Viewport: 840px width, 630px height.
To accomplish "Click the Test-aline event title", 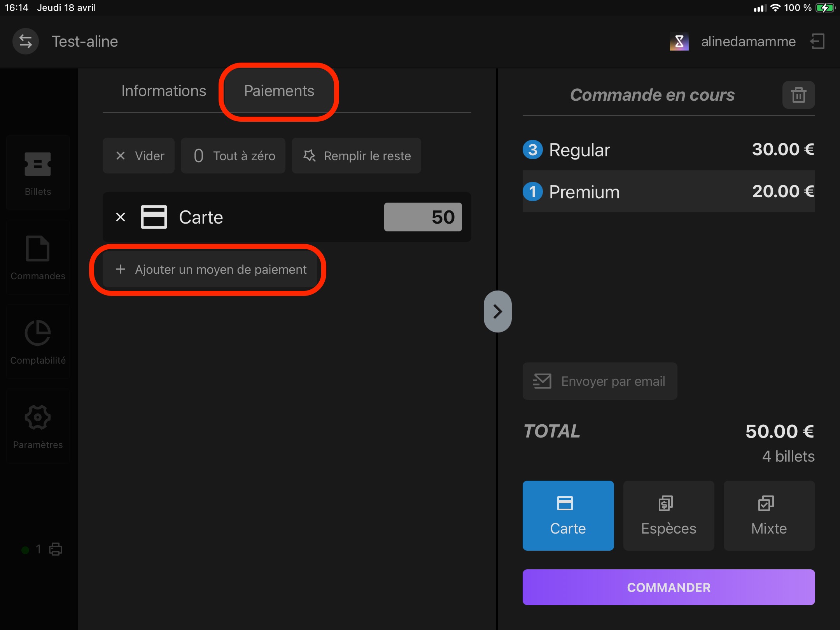I will point(85,41).
